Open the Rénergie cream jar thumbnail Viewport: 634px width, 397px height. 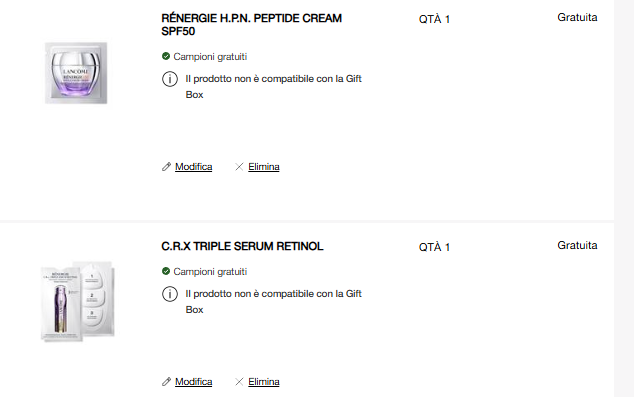click(76, 73)
